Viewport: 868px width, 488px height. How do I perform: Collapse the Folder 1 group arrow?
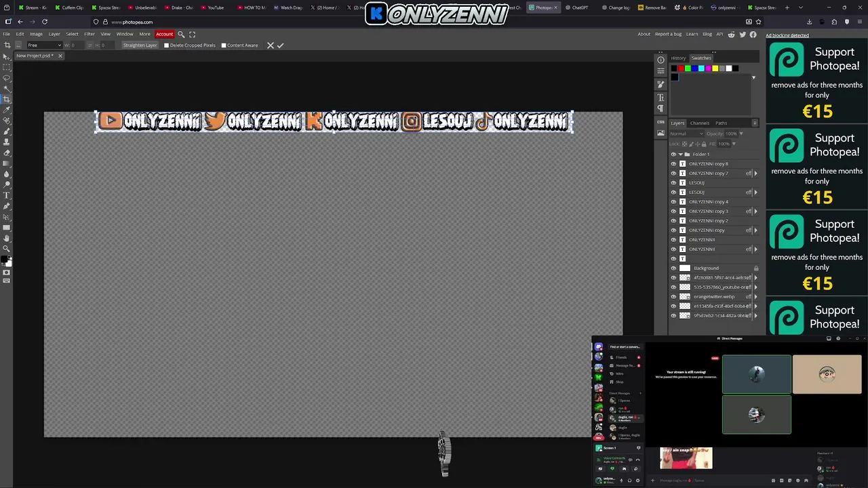pos(680,154)
